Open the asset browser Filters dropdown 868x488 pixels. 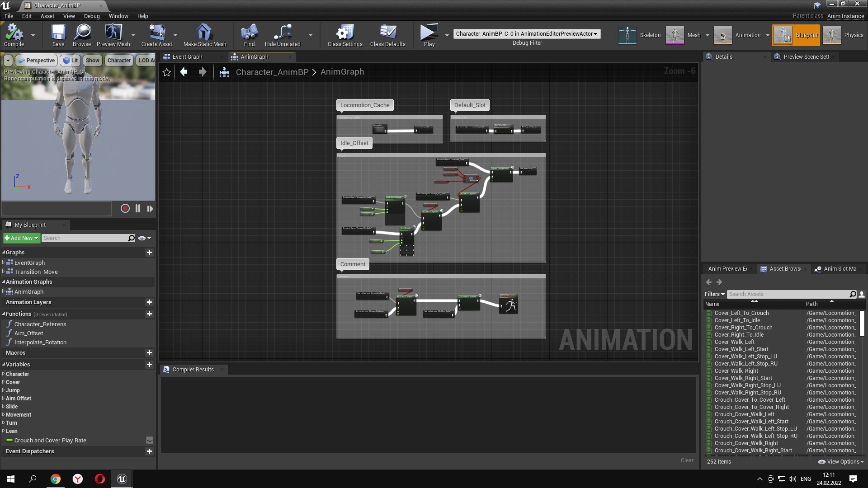pos(714,294)
